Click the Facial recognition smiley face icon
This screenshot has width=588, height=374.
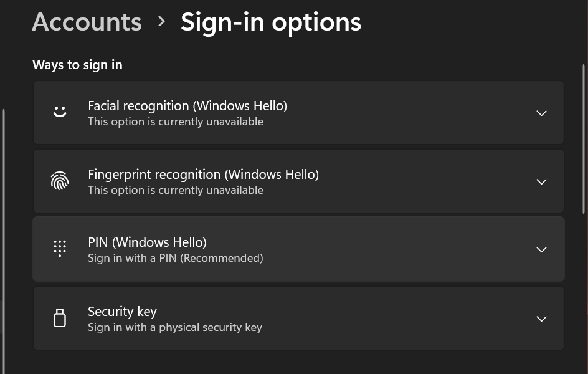(60, 112)
